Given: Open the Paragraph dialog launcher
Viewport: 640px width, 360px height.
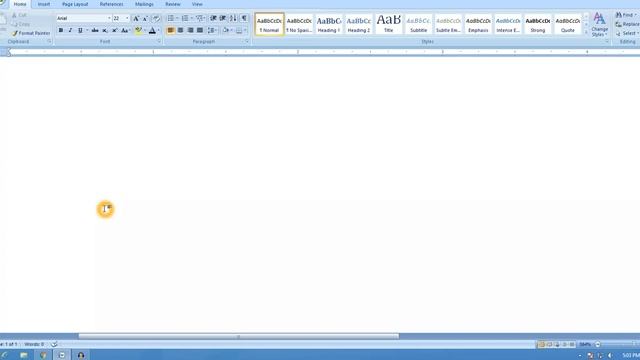Looking at the screenshot, I should (x=247, y=42).
